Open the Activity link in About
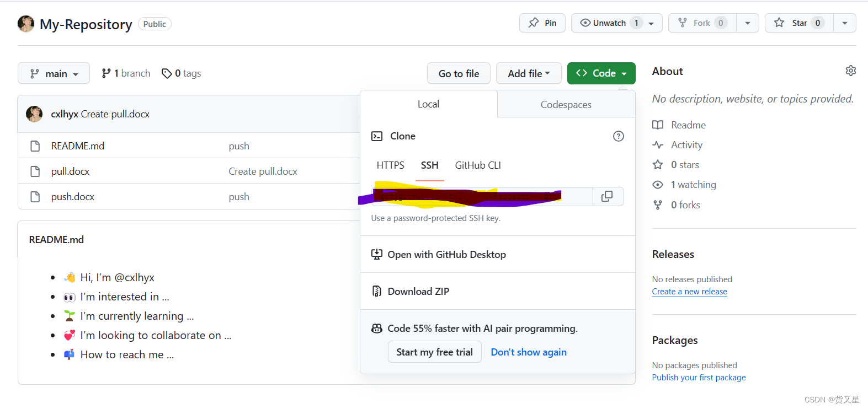Image resolution: width=868 pixels, height=409 pixels. 687,145
